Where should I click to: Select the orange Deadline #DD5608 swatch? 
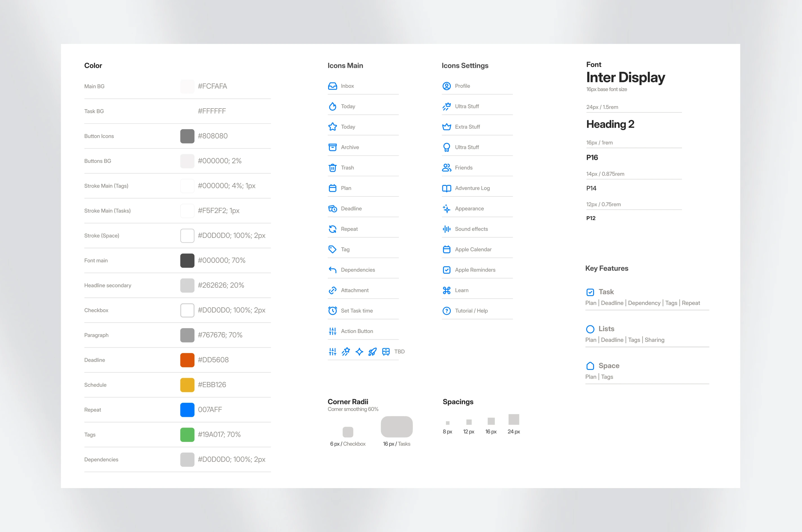point(187,360)
